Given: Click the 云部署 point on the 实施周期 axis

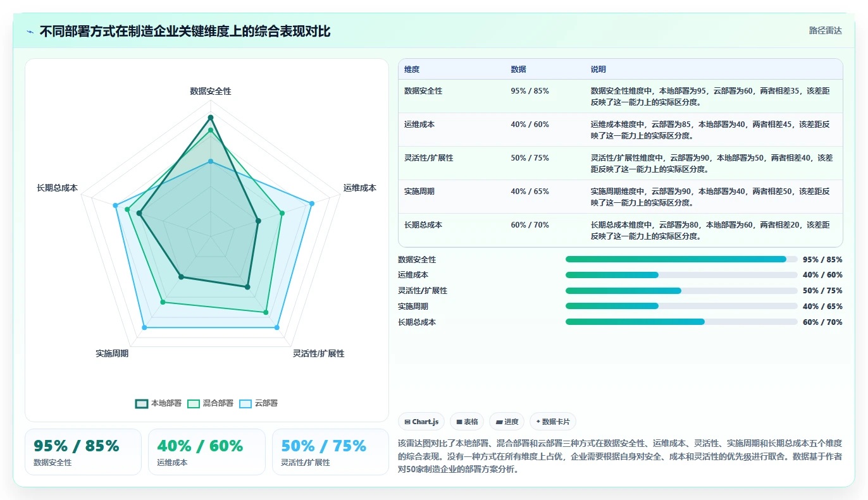Looking at the screenshot, I should point(144,327).
